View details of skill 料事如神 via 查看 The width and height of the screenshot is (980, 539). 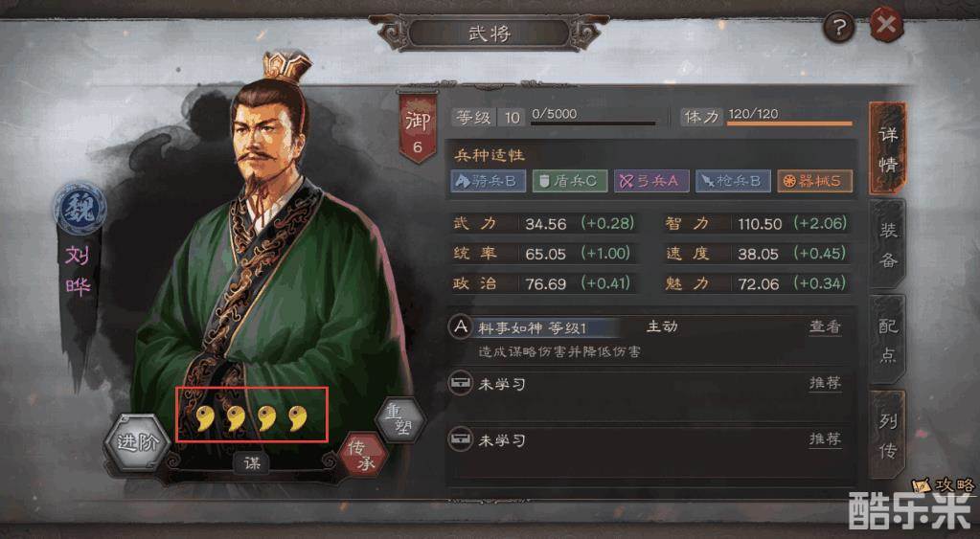pos(825,326)
